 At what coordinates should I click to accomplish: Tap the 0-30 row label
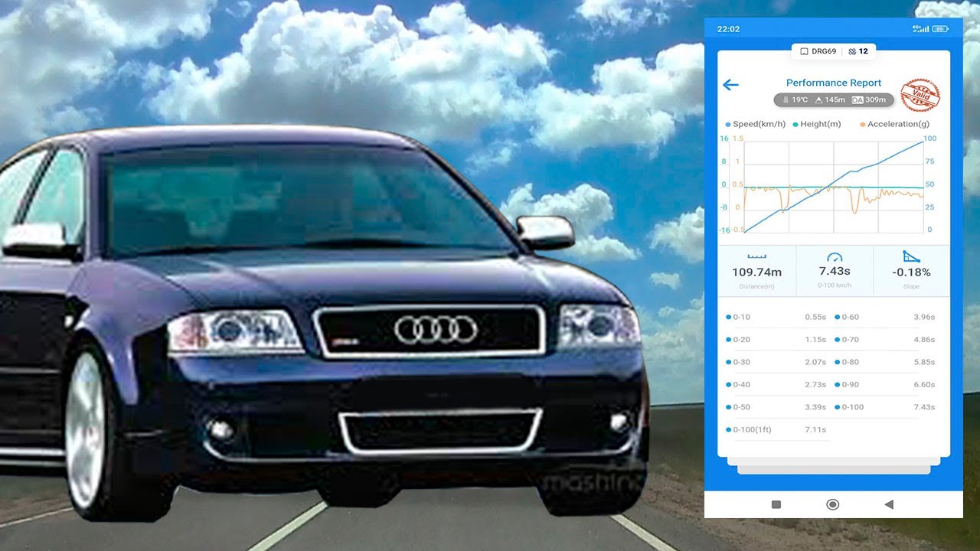(741, 362)
